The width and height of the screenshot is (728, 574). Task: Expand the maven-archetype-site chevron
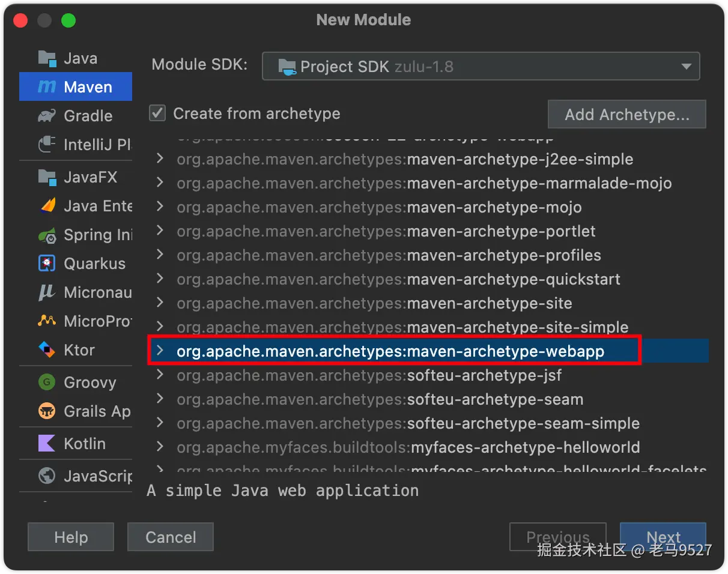click(x=160, y=303)
